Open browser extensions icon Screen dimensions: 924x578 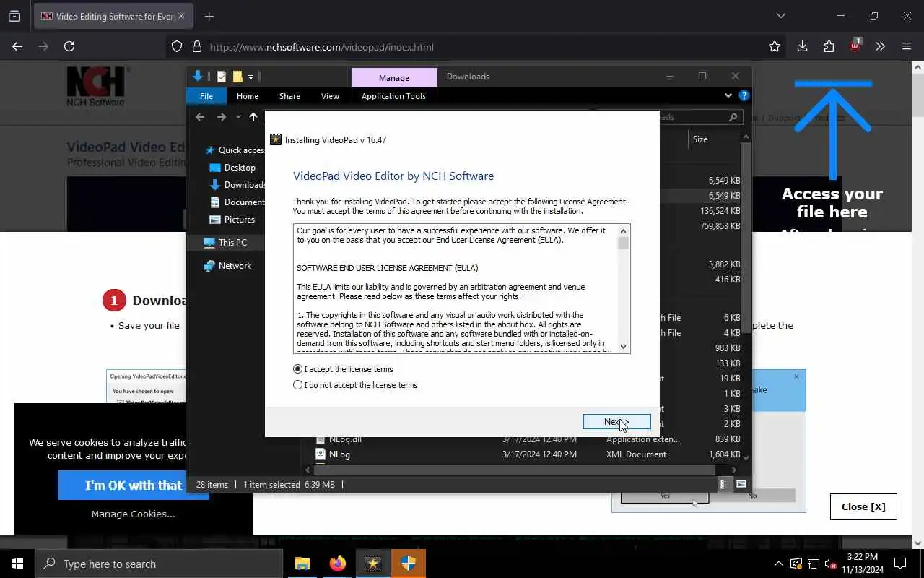point(829,46)
